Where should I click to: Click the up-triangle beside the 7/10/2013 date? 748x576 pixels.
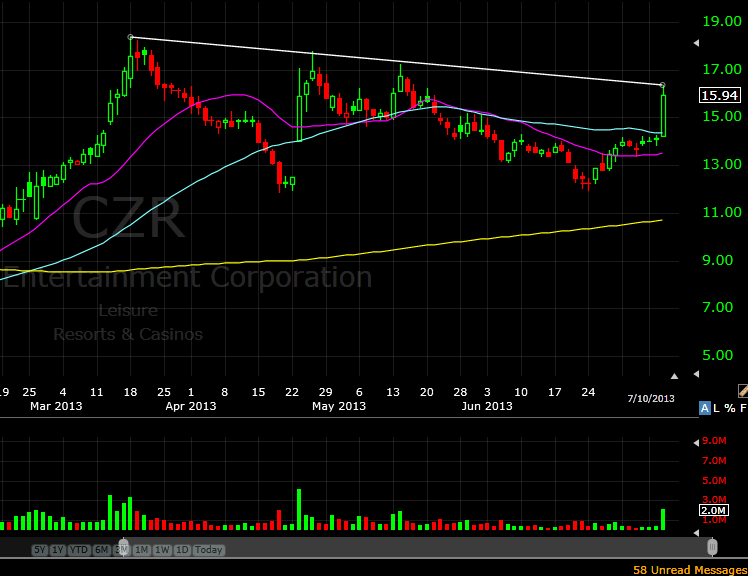[674, 376]
